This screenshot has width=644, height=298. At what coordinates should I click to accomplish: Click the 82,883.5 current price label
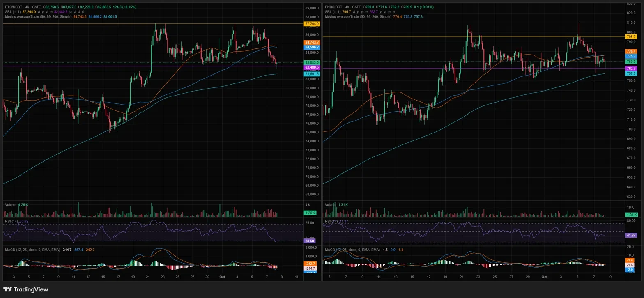click(312, 62)
